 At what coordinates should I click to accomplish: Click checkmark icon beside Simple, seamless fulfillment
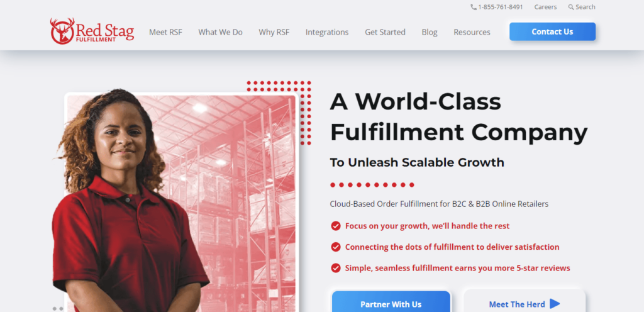[x=336, y=268]
